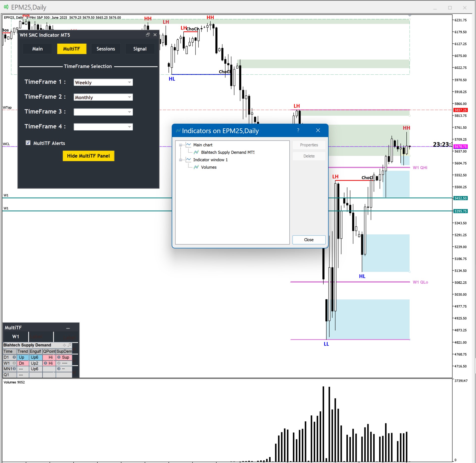The width and height of the screenshot is (476, 463).
Task: Click the Blahtech Supply Demand indicator icon in tree
Action: tap(196, 152)
